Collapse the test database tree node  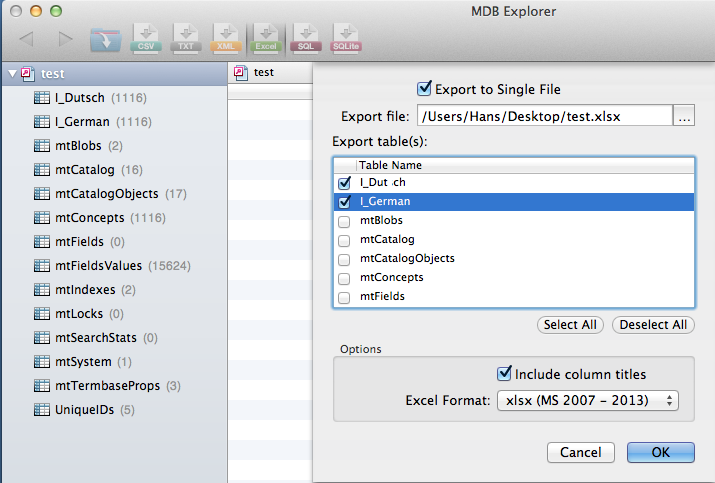12,74
